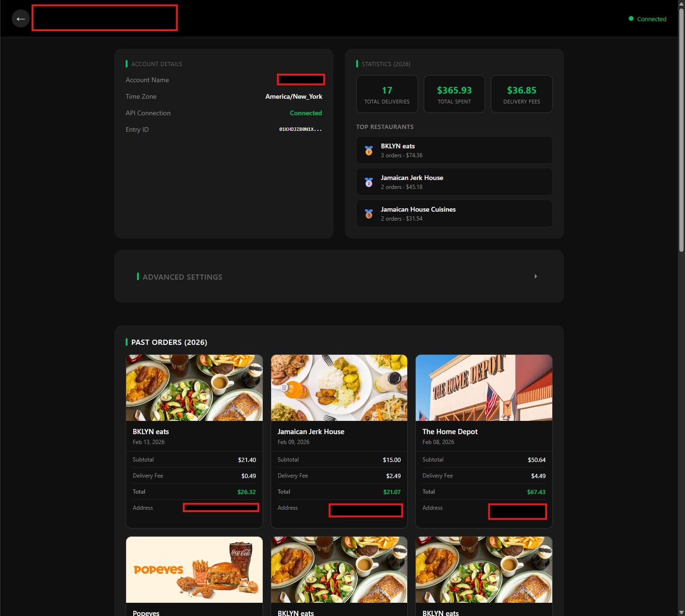Select the $36.85 Delivery Fees stat card
Viewport: 685px width, 616px height.
[x=522, y=94]
